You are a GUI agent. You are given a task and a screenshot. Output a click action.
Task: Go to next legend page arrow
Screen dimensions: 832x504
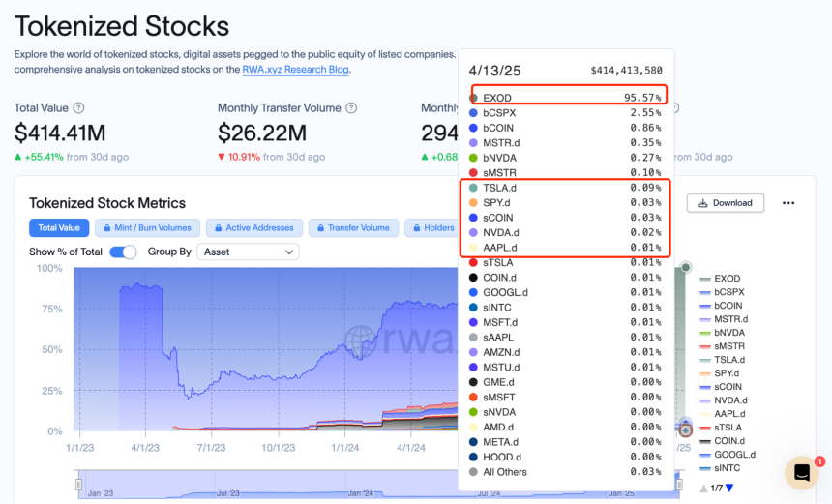click(729, 489)
